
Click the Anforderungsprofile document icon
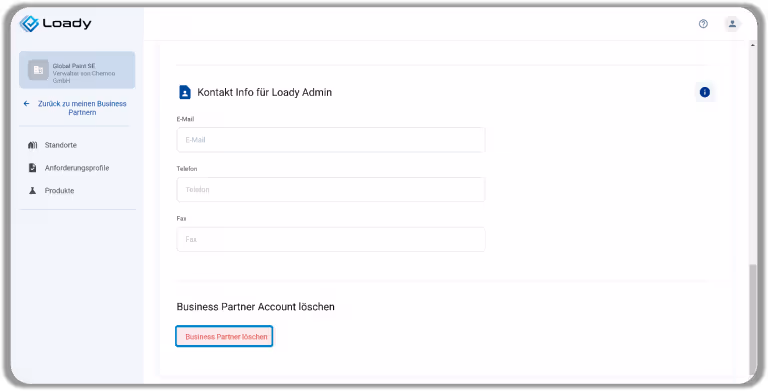click(32, 168)
